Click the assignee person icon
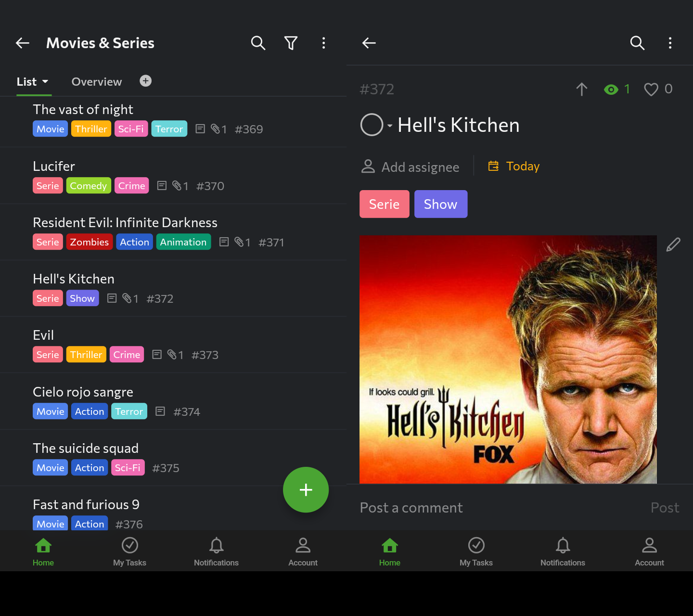Image resolution: width=693 pixels, height=616 pixels. click(x=368, y=167)
